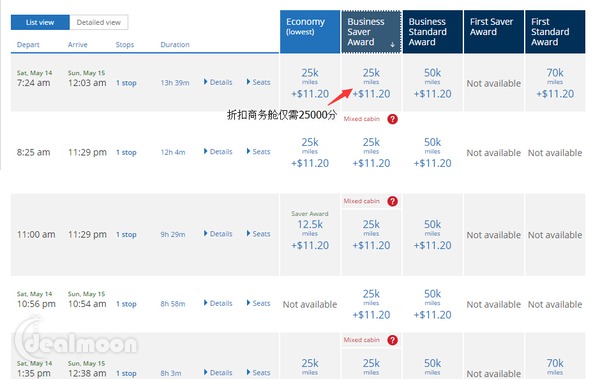Viewport: 600px width, 379px height.
Task: Sort by Business Saver Award header
Action: tap(371, 32)
